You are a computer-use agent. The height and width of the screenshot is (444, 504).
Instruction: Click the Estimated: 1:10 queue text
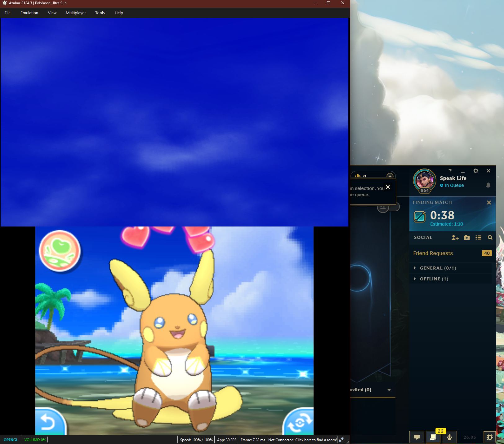pos(447,224)
